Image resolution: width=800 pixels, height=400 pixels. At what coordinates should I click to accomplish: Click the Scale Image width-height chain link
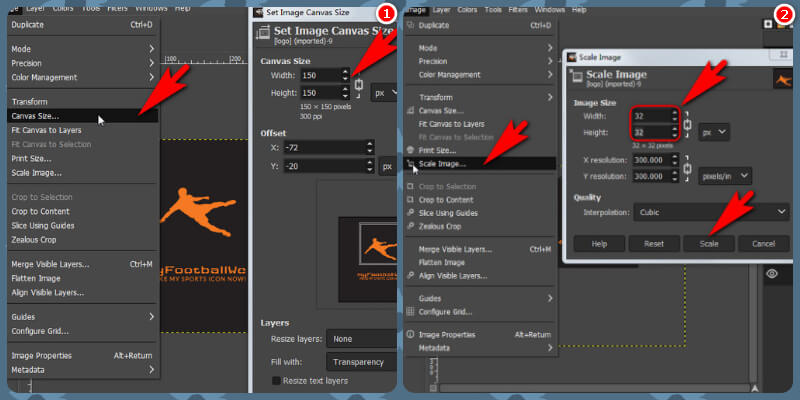(687, 124)
